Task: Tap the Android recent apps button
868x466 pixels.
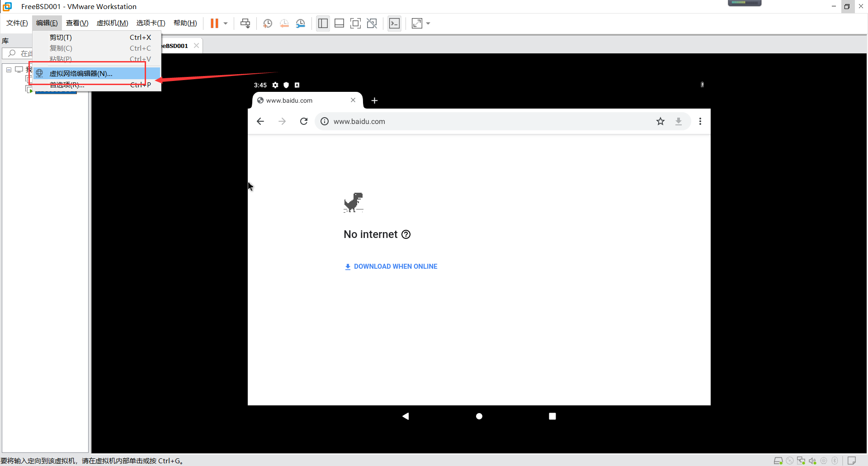Action: point(552,416)
